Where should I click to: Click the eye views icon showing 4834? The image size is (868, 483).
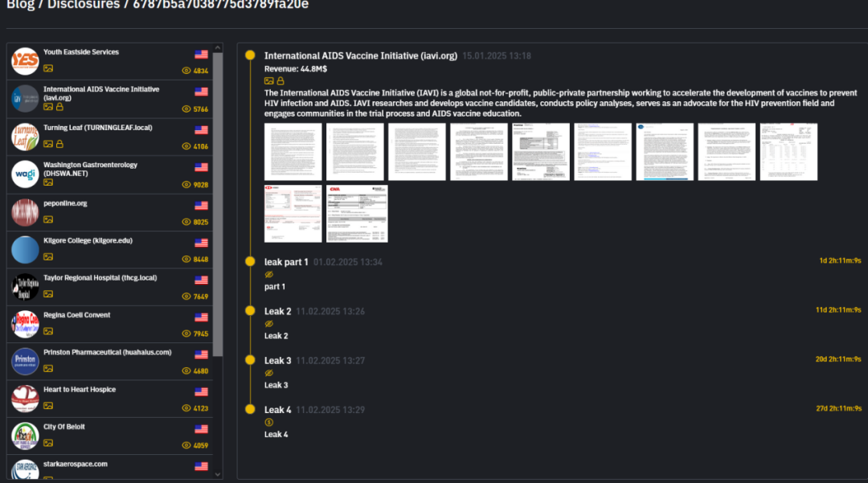(186, 71)
